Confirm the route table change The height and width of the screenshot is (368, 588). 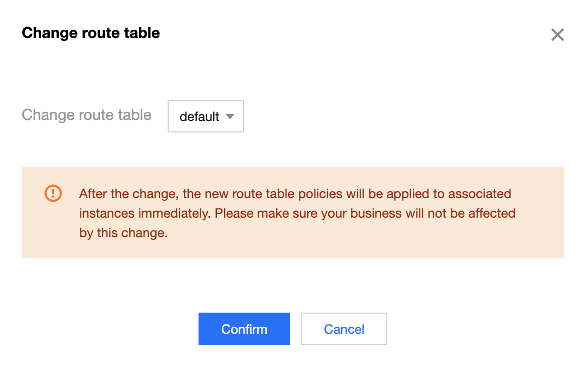point(244,329)
